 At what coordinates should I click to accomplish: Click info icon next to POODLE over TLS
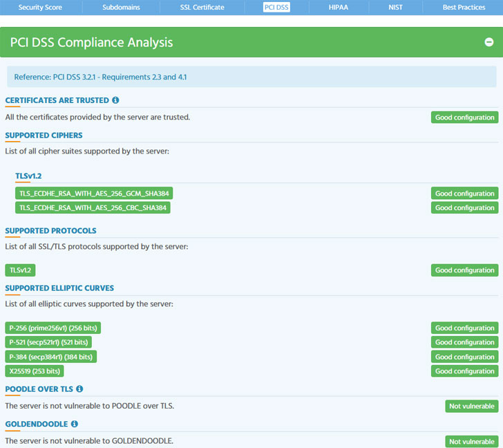(x=79, y=389)
